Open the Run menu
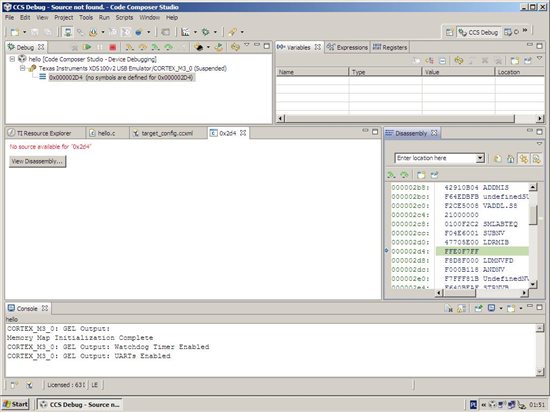The width and height of the screenshot is (550, 412). coord(104,18)
